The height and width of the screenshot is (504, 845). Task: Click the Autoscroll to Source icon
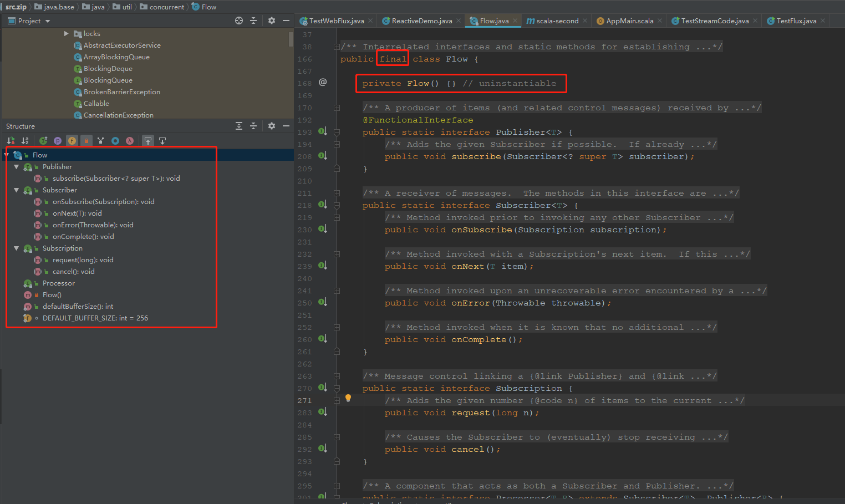148,141
